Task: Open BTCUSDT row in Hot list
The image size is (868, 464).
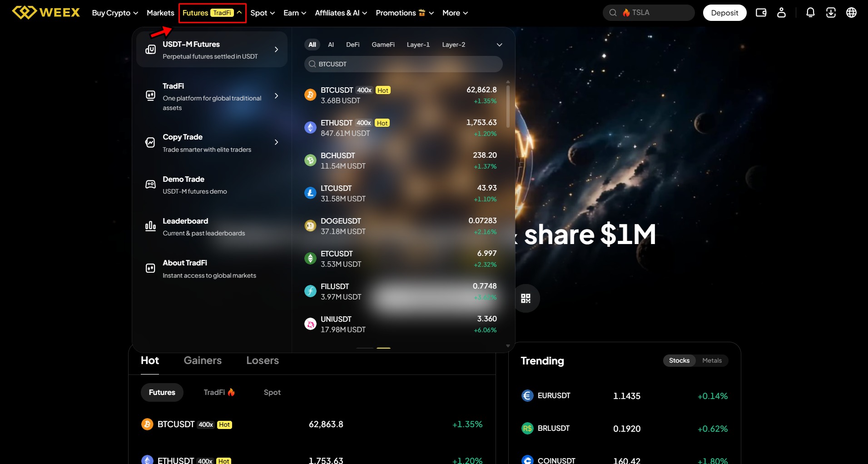Action: coord(312,424)
